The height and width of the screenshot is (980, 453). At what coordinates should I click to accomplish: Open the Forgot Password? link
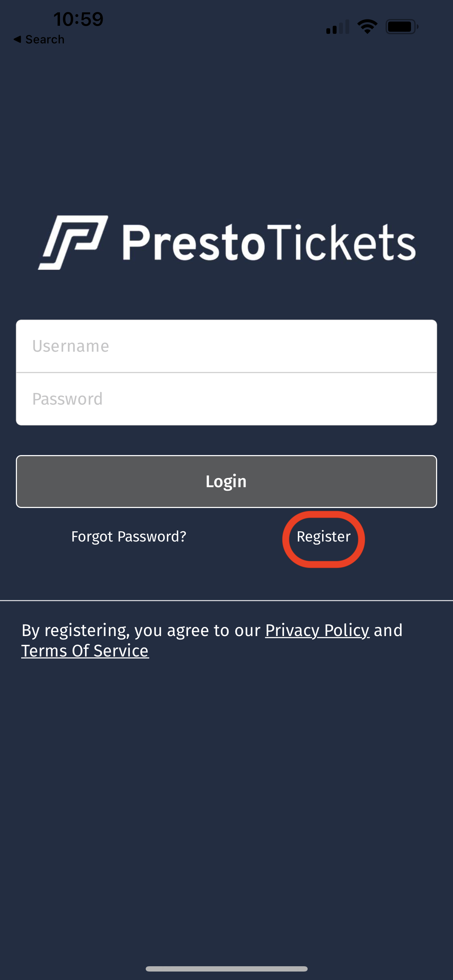coord(128,537)
